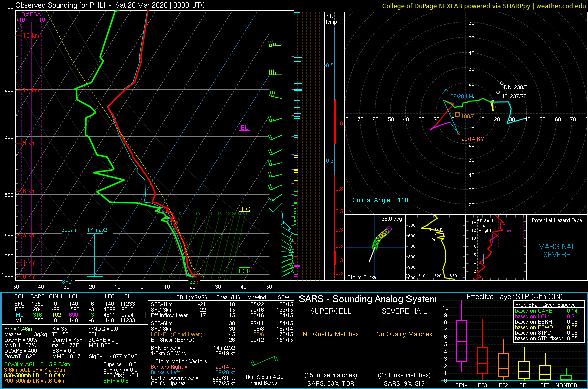Click the SUPERCELL analog column header
Image resolution: width=588 pixels, height=389 pixels.
coord(331,312)
